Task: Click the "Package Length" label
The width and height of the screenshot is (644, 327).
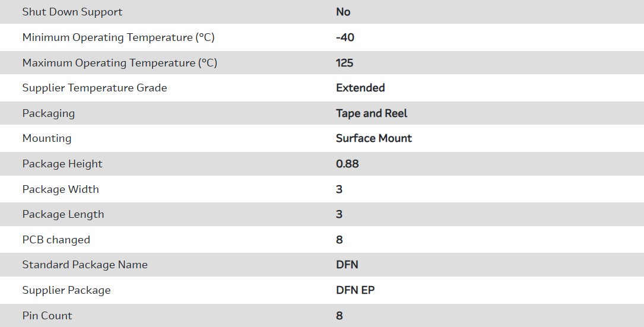Action: coord(63,214)
